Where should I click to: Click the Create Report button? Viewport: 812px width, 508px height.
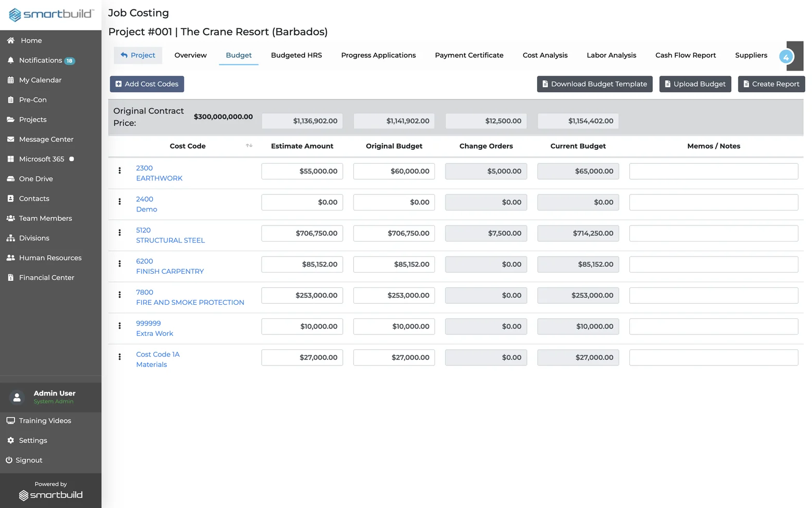tap(771, 84)
